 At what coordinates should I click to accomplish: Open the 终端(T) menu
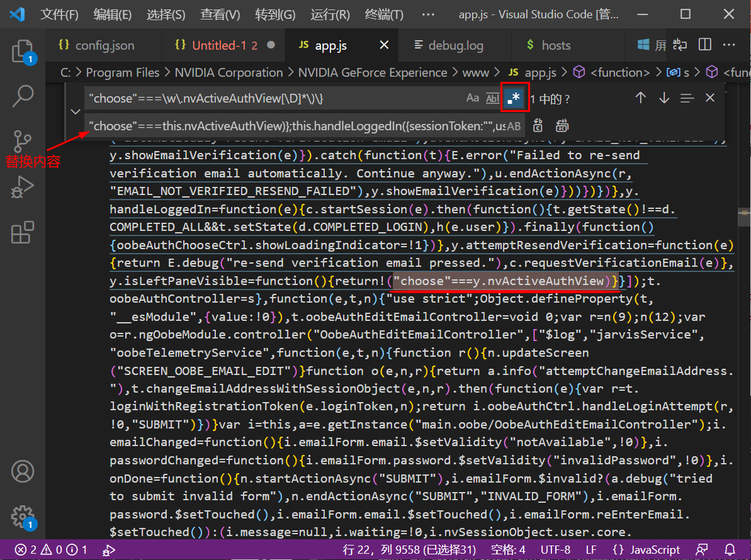[x=384, y=14]
